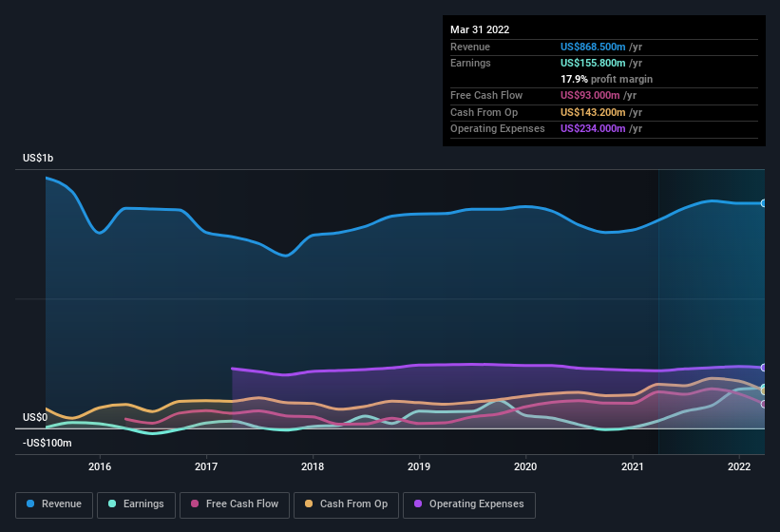Viewport: 780px width, 532px height.
Task: Click the 17.9% profit margin text
Action: click(x=606, y=79)
